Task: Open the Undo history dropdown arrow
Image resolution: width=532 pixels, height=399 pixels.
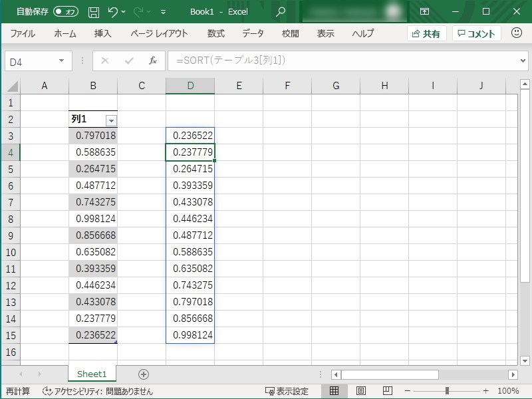Action: 124,12
